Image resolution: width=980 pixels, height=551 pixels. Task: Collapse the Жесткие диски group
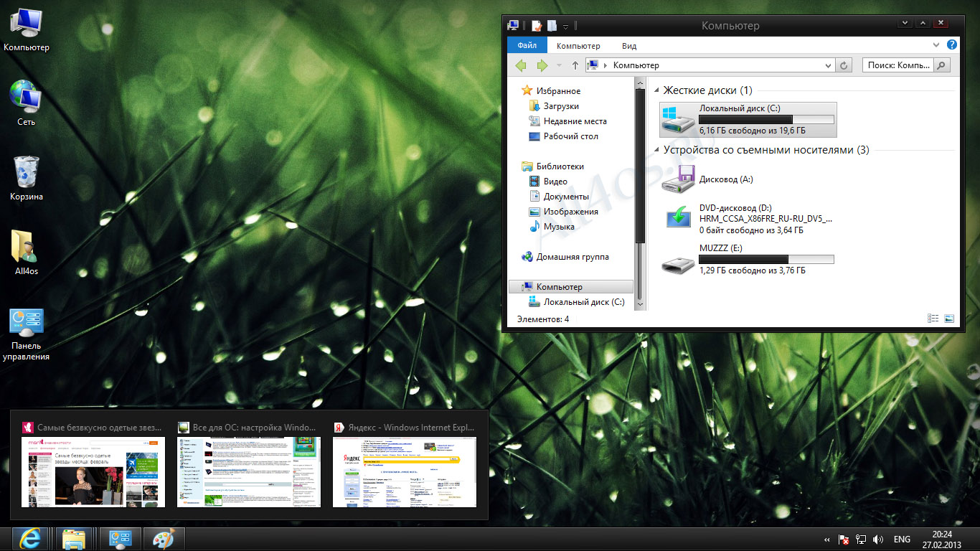pyautogui.click(x=656, y=91)
